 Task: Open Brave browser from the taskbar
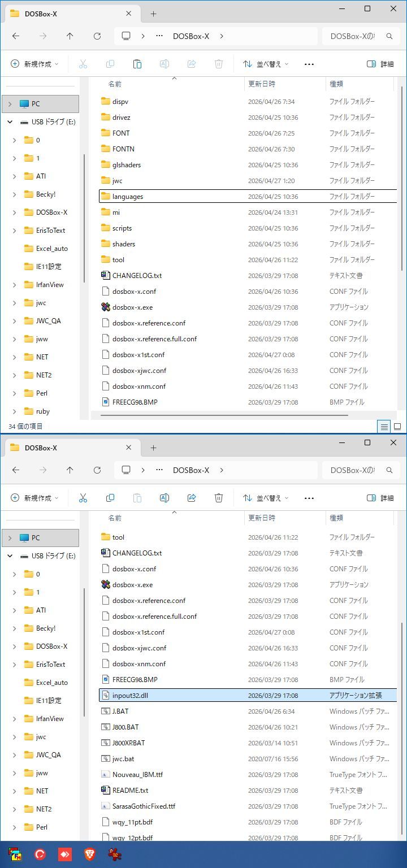(x=90, y=854)
